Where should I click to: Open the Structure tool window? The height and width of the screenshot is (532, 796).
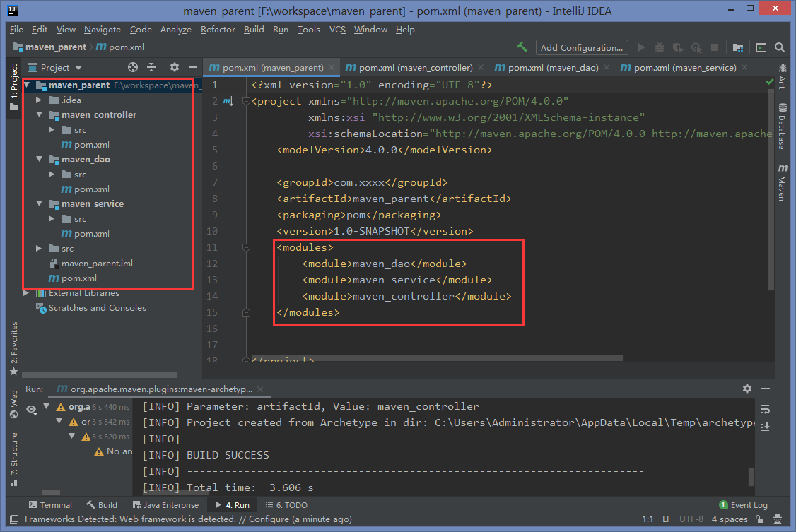13,460
